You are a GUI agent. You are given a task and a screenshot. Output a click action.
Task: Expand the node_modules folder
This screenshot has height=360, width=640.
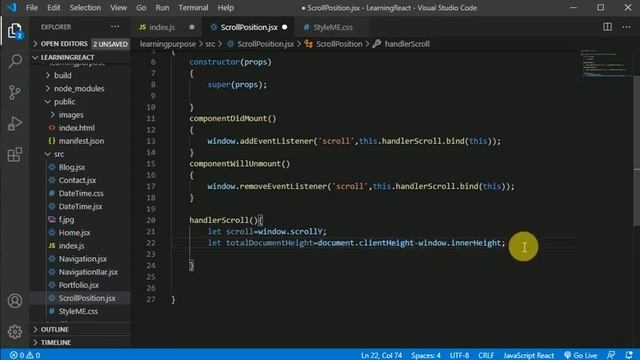[79, 89]
